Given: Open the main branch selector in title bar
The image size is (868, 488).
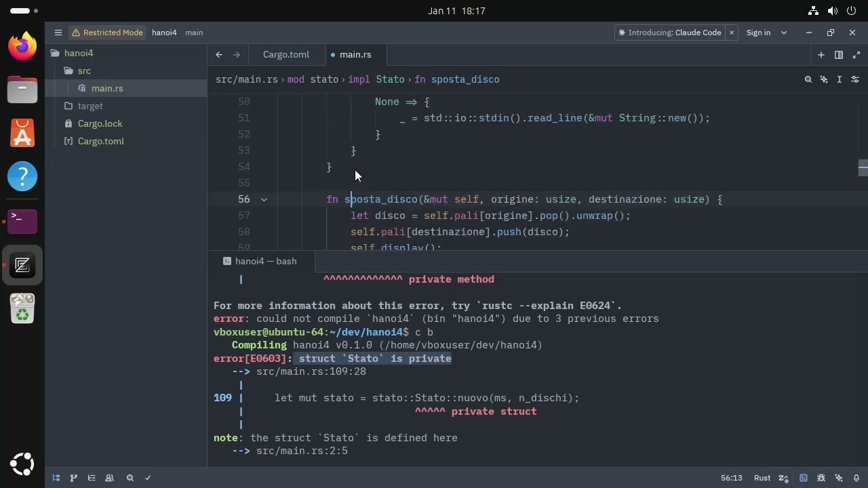Looking at the screenshot, I should 194,33.
